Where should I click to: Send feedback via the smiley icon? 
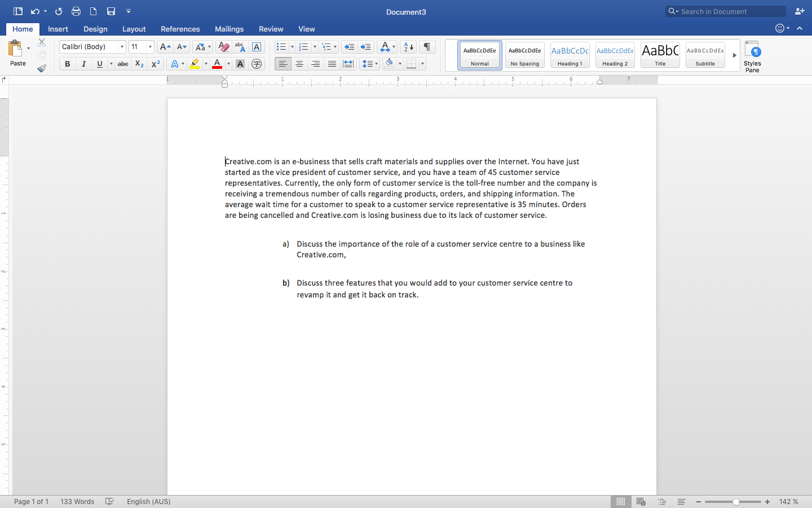(x=780, y=28)
